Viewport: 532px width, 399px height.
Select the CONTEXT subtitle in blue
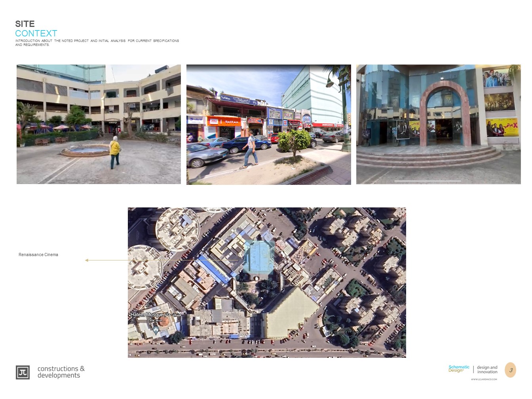tap(36, 34)
